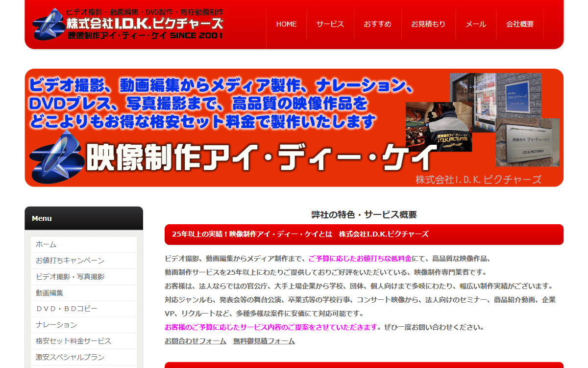588x368 pixels.
Task: Open お値打ちキャンペーン in the sidebar
Action: 84,261
